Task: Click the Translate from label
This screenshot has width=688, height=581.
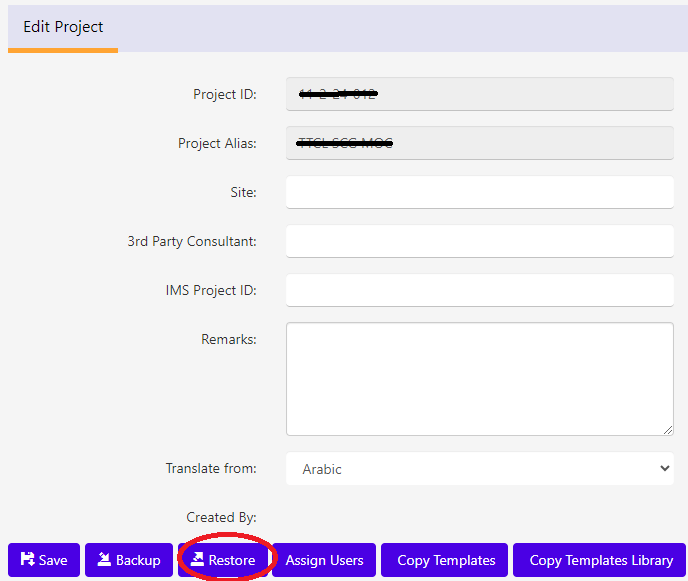Action: [x=210, y=468]
